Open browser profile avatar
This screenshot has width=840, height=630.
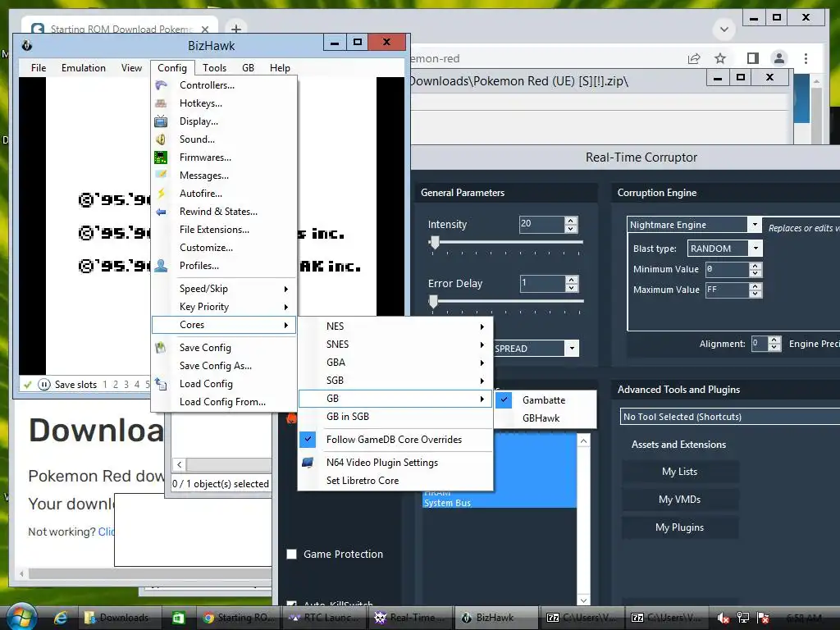click(x=779, y=58)
